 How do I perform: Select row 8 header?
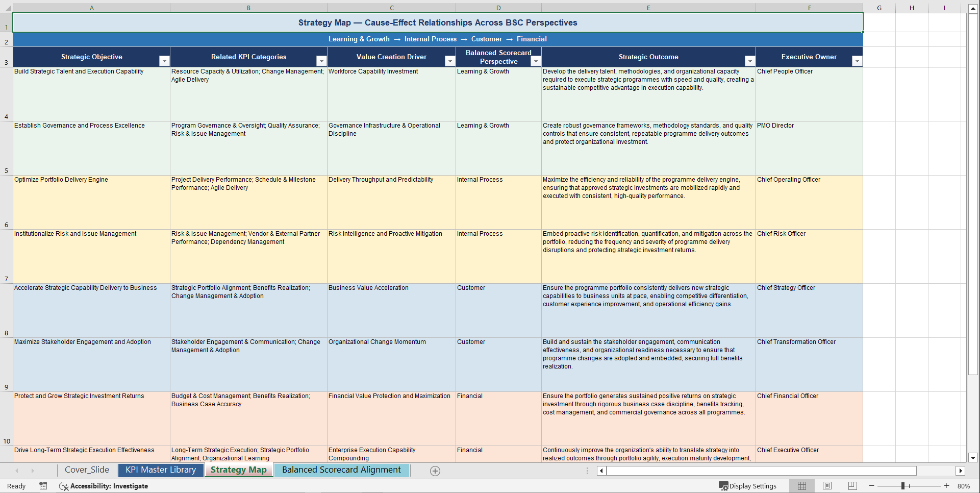coord(7,311)
